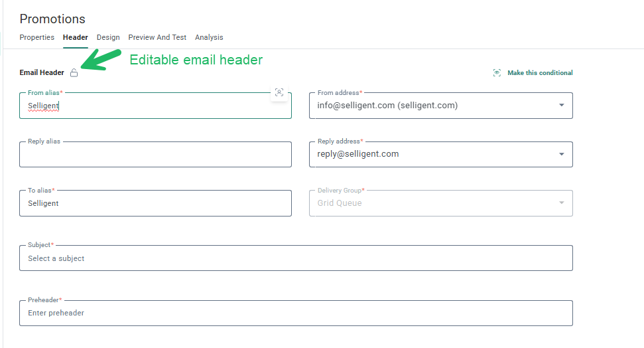Click the Promotions page title
Viewport: 644px width, 348px height.
point(52,19)
